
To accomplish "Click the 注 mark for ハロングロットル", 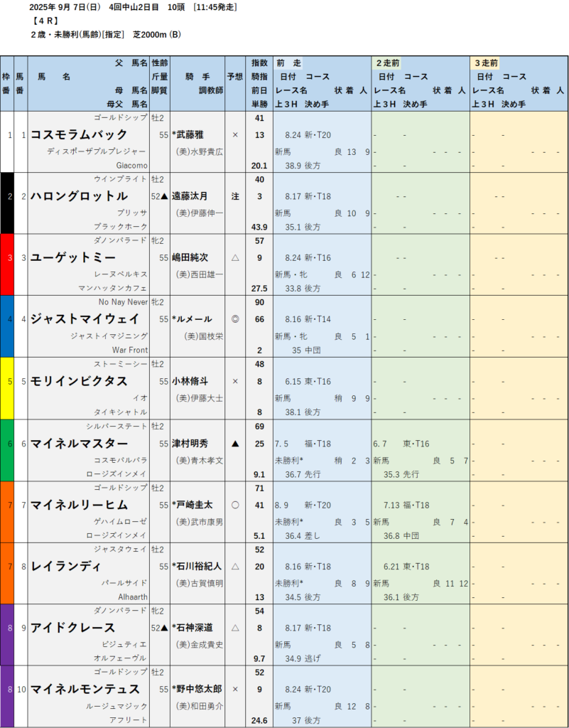I will click(234, 196).
